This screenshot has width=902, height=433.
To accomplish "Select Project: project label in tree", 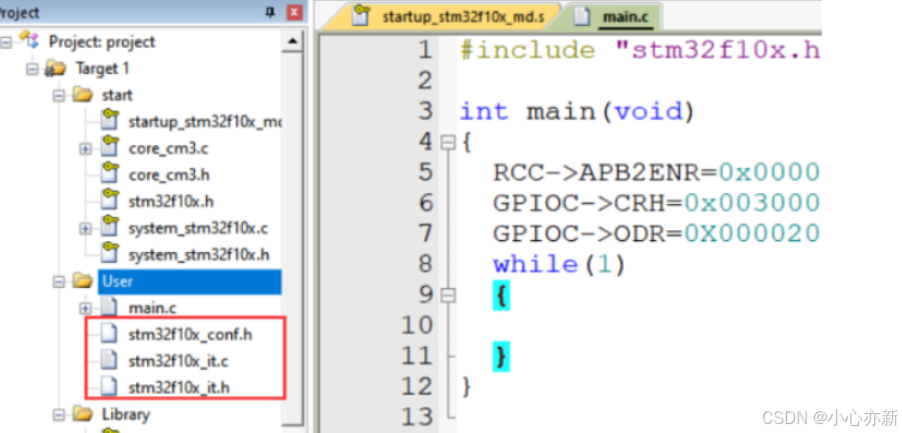I will click(x=102, y=42).
